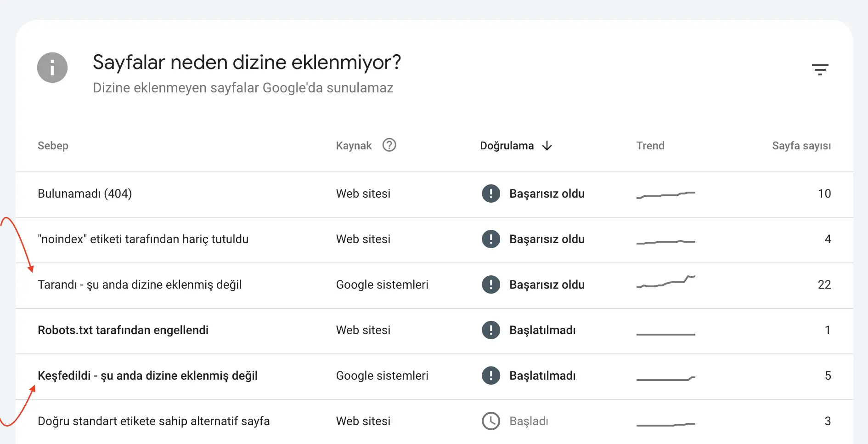Click Başarısız oldu status in noindex row
This screenshot has width=868, height=444.
[x=547, y=239]
